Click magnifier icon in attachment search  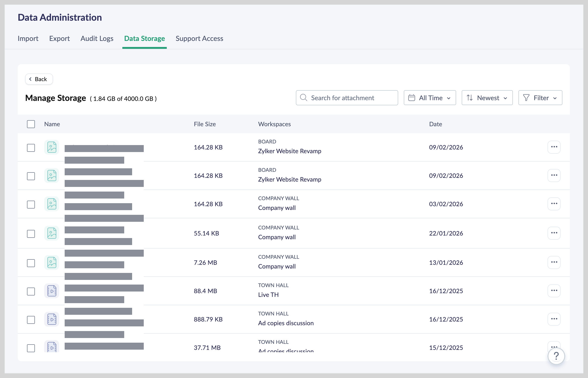pos(304,98)
